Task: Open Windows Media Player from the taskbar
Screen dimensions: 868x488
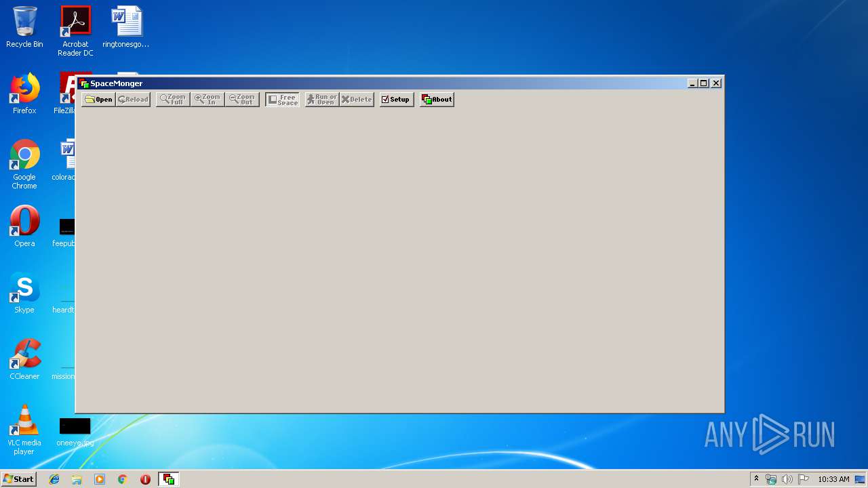Action: tap(100, 479)
